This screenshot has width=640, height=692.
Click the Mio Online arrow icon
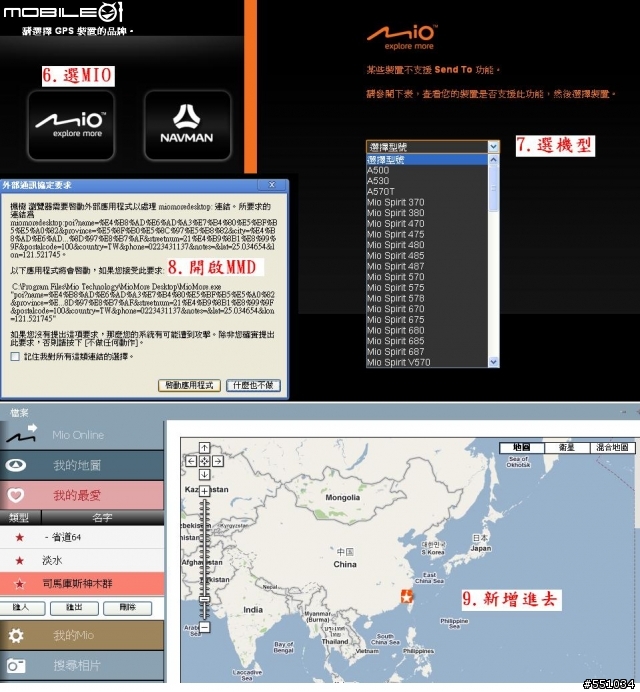(22, 434)
